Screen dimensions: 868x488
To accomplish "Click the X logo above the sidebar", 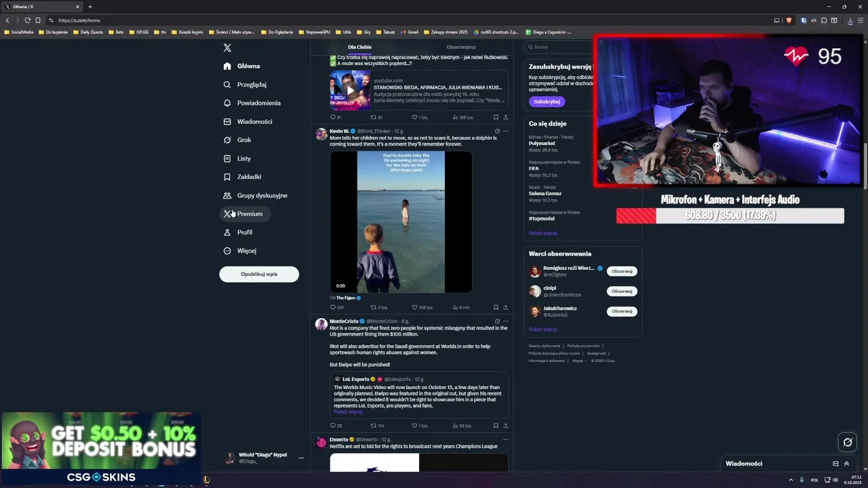I will coord(227,47).
